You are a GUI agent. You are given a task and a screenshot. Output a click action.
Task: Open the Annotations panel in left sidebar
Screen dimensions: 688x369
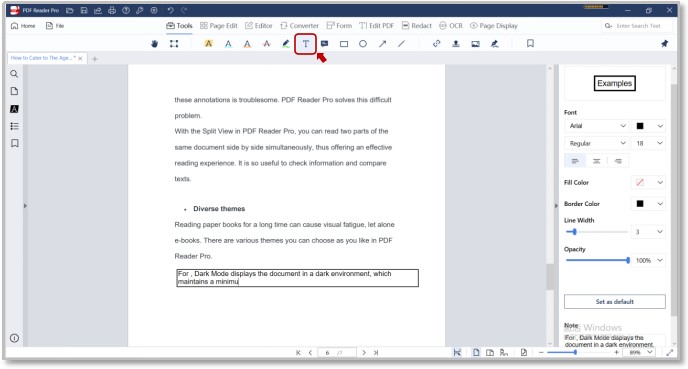(x=14, y=109)
